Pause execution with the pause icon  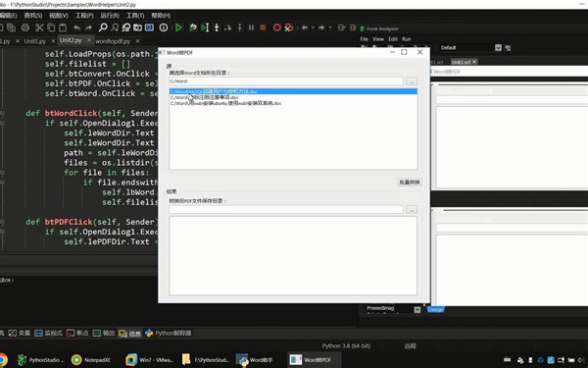tap(251, 27)
